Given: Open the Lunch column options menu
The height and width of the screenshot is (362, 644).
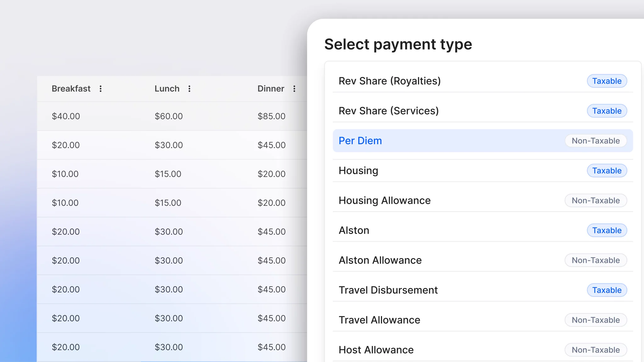Looking at the screenshot, I should [189, 89].
